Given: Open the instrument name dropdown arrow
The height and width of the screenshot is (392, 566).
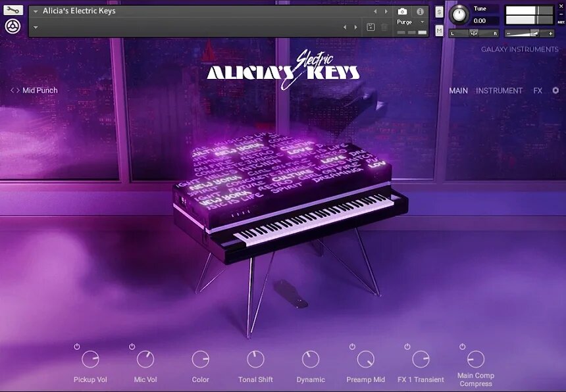Looking at the screenshot, I should point(36,12).
